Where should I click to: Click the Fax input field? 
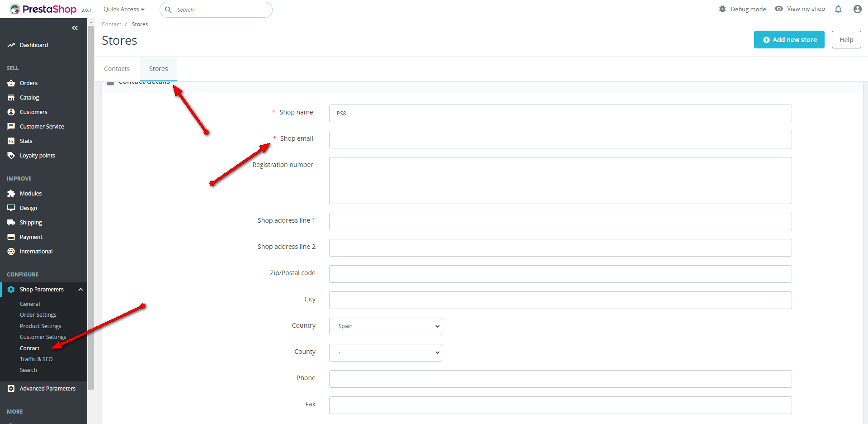click(x=560, y=405)
